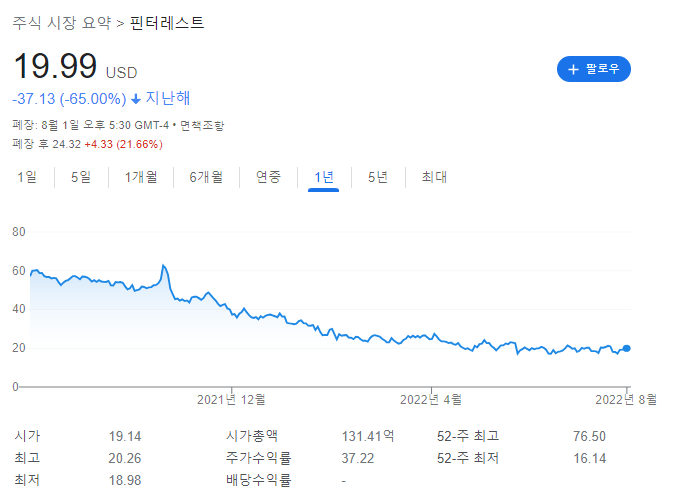Switch to the 1개월 chart tab
This screenshot has width=680, height=501.
141,177
